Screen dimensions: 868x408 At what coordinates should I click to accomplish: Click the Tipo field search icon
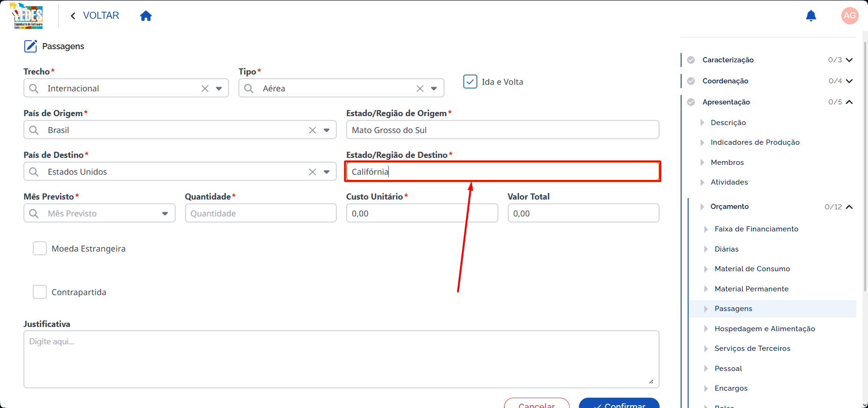249,89
